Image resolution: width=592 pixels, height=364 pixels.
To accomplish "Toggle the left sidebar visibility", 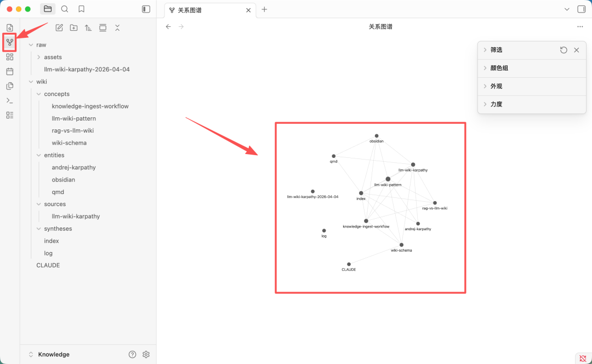I will click(145, 9).
